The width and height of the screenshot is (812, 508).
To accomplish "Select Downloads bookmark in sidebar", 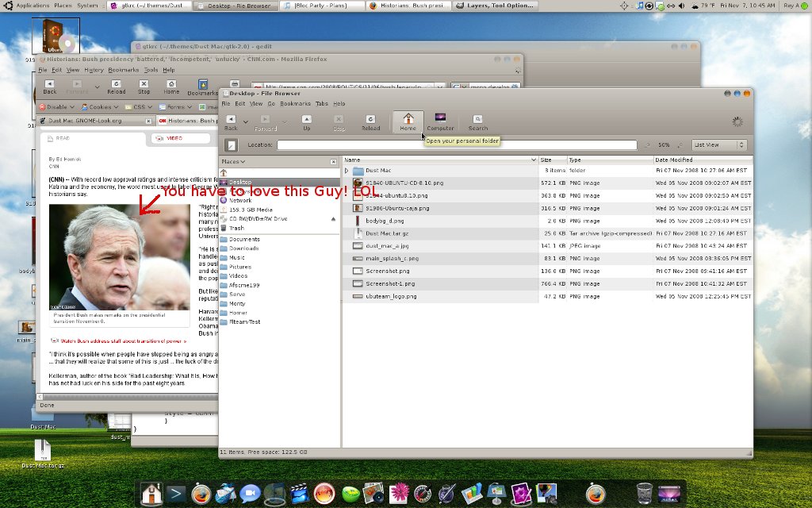I will tap(279, 248).
